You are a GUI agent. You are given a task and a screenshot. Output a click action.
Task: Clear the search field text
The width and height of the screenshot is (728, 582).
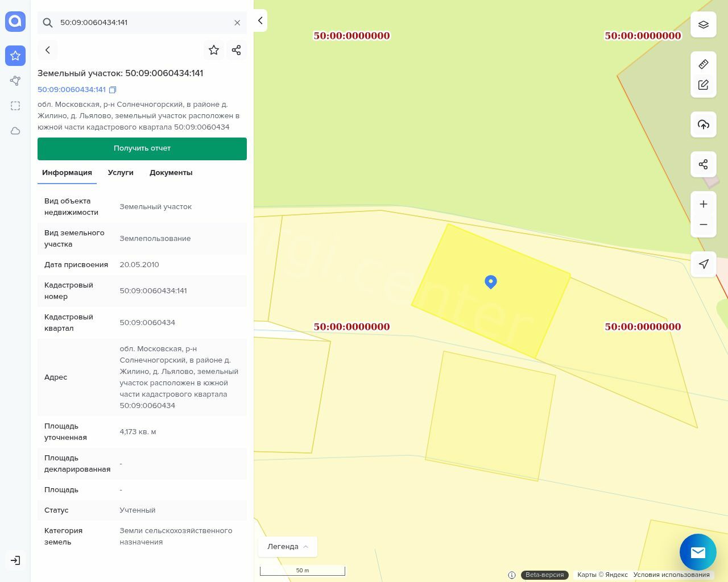237,23
